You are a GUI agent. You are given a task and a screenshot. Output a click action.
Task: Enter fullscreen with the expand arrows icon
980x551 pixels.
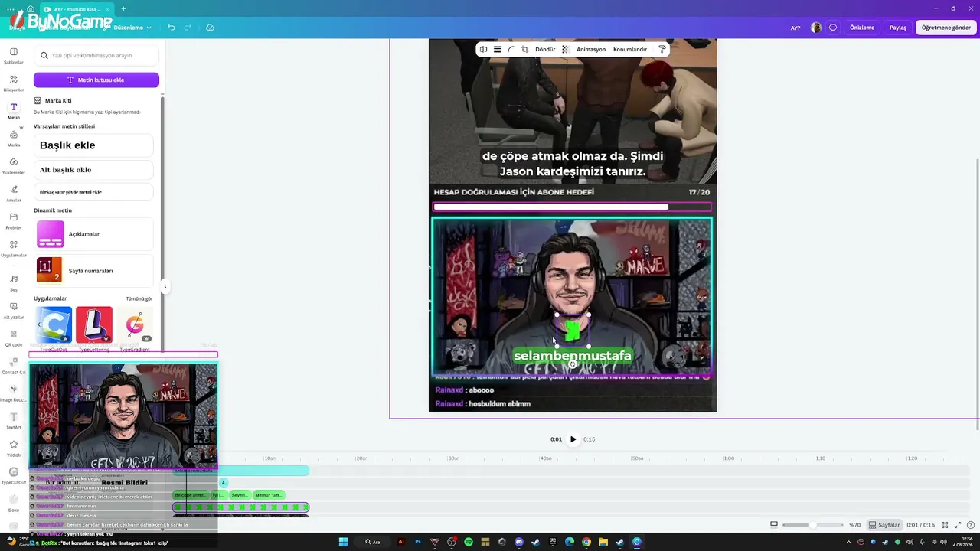tap(958, 525)
